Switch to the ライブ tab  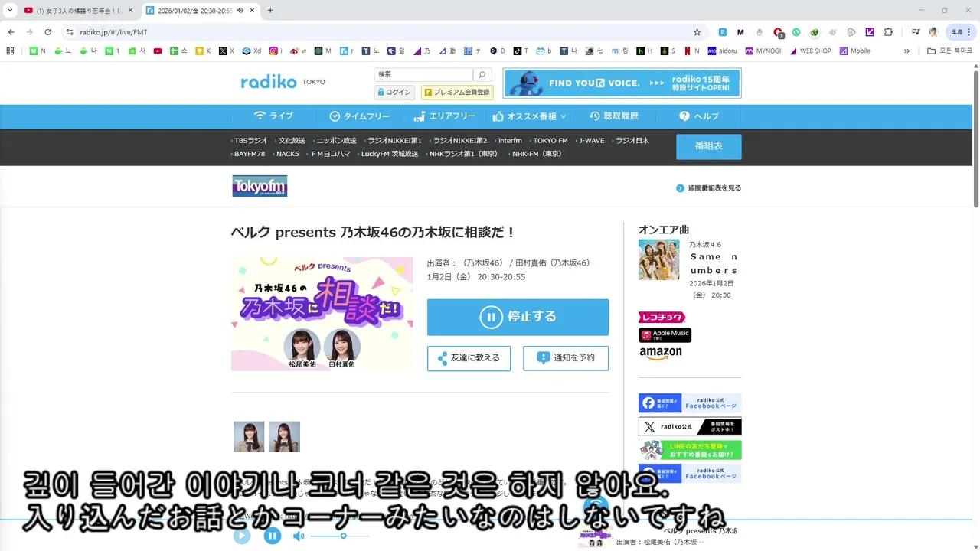[x=273, y=116]
